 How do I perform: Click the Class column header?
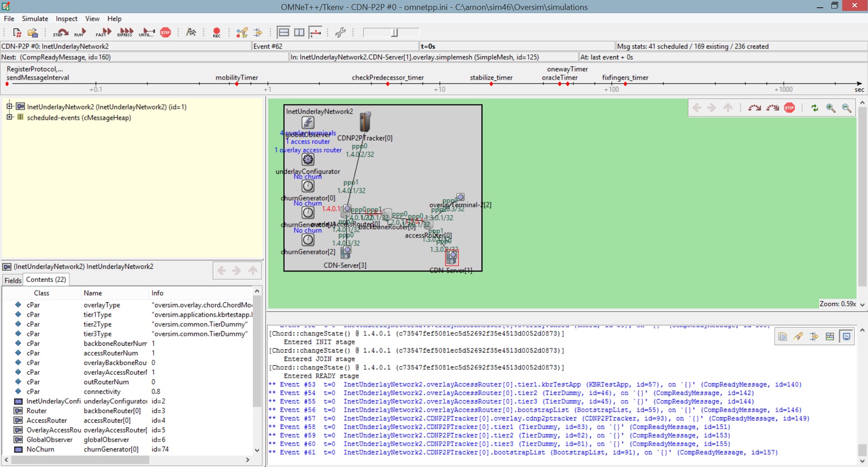click(42, 293)
